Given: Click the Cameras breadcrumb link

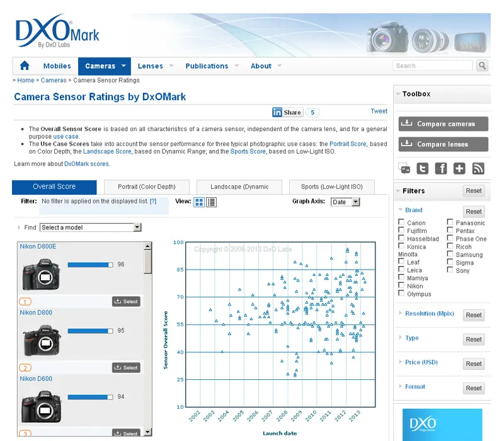Looking at the screenshot, I should pyautogui.click(x=54, y=81).
